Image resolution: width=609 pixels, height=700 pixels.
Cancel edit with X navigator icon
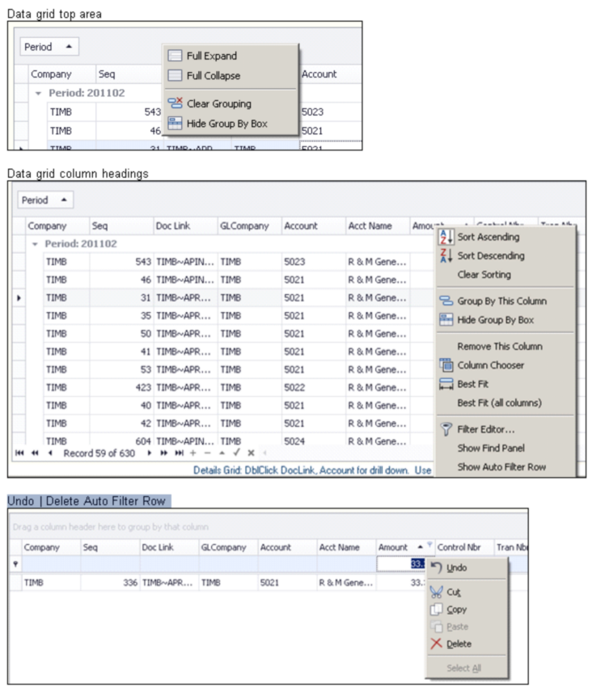[x=251, y=453]
